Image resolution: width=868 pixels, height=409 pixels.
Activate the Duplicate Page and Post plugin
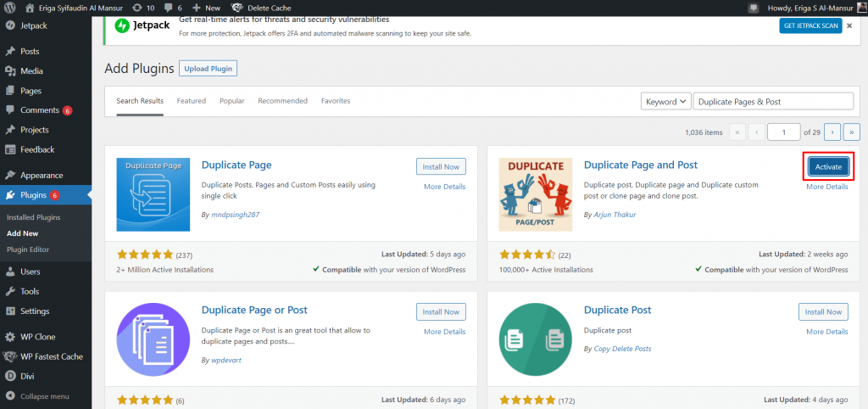[828, 167]
